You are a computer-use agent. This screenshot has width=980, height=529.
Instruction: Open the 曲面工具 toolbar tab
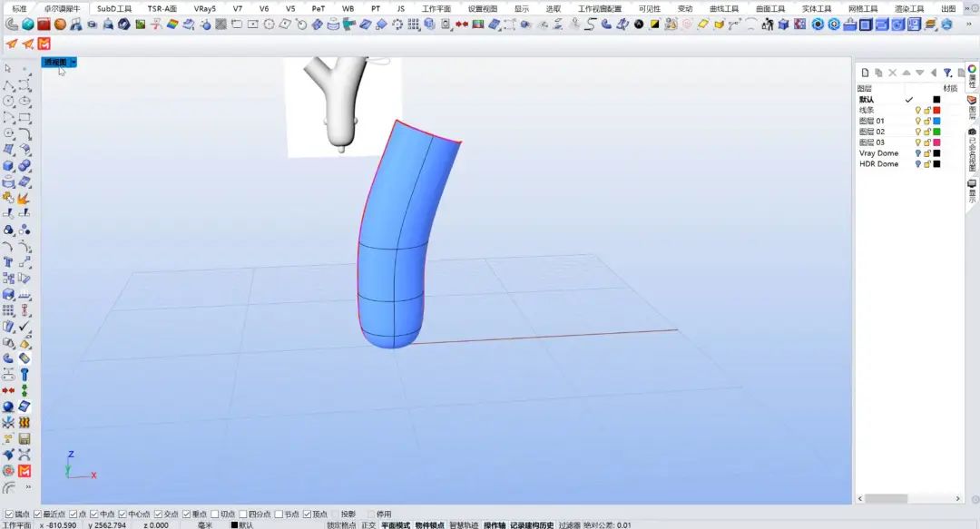(x=770, y=8)
